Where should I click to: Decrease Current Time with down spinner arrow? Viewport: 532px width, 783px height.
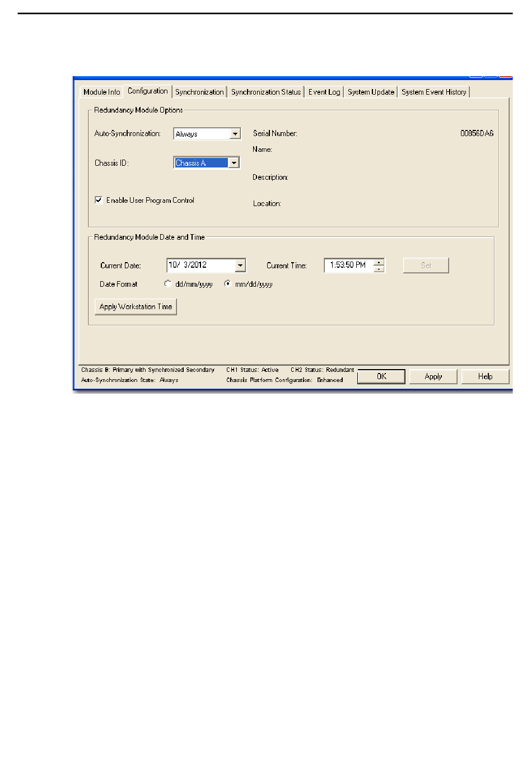pyautogui.click(x=379, y=269)
